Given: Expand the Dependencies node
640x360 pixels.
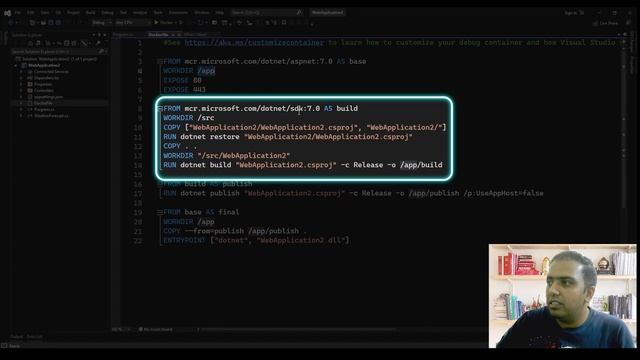Looking at the screenshot, I should 21,78.
